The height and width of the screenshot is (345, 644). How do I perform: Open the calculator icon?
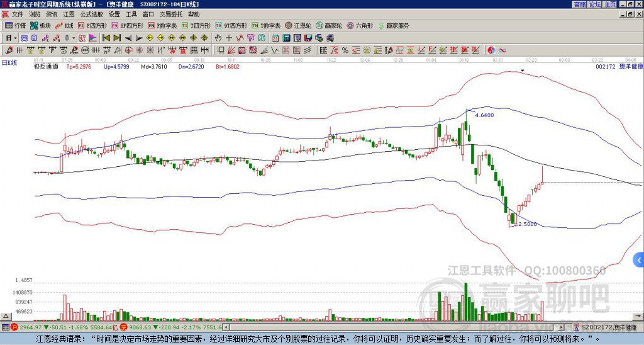click(x=286, y=38)
